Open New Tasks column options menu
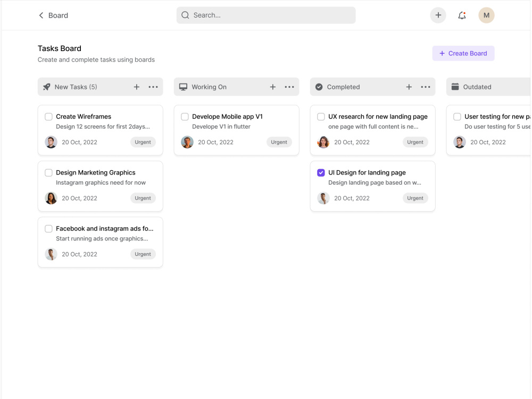532x399 pixels. [x=153, y=87]
